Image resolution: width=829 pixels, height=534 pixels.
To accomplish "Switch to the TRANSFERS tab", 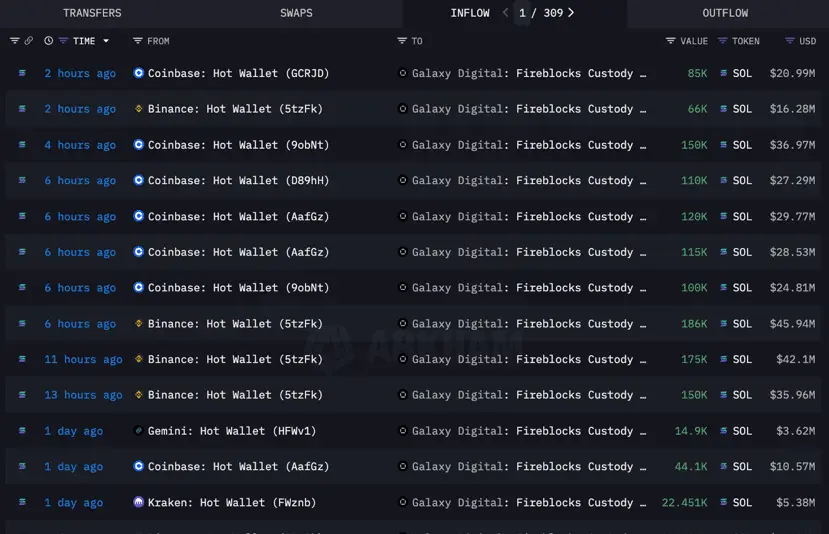I will (92, 13).
